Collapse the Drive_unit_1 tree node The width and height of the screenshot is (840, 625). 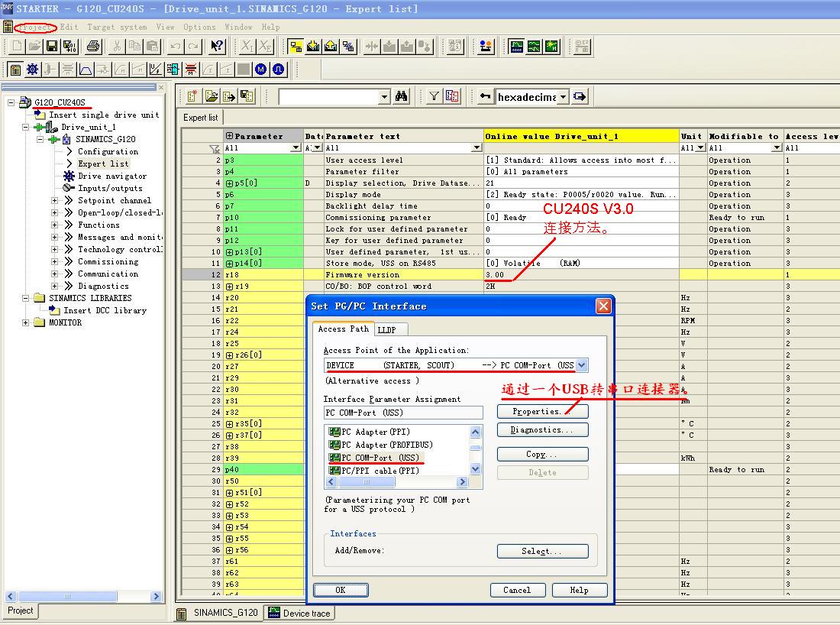(25, 127)
